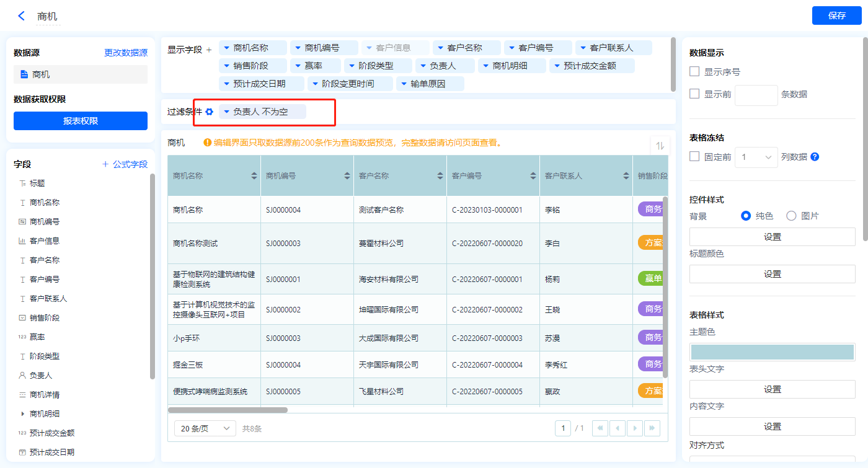
Task: Click the sort toggle icon above table
Action: 660,146
